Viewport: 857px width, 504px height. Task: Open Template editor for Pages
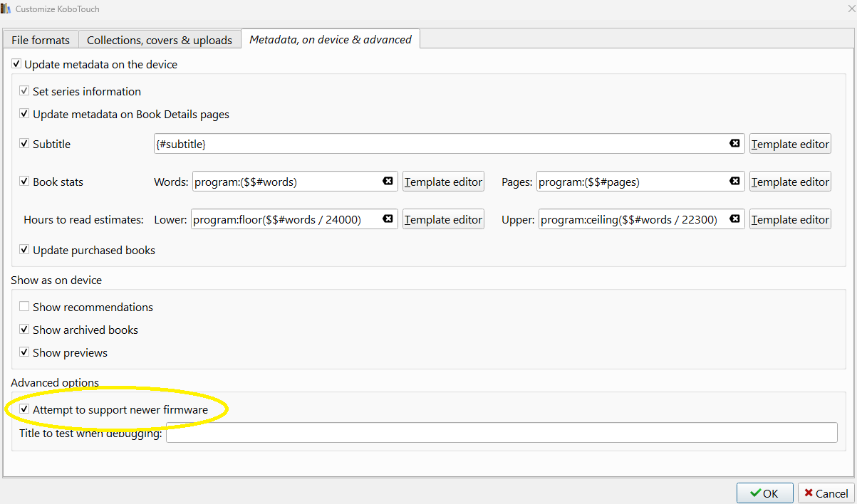coord(790,182)
